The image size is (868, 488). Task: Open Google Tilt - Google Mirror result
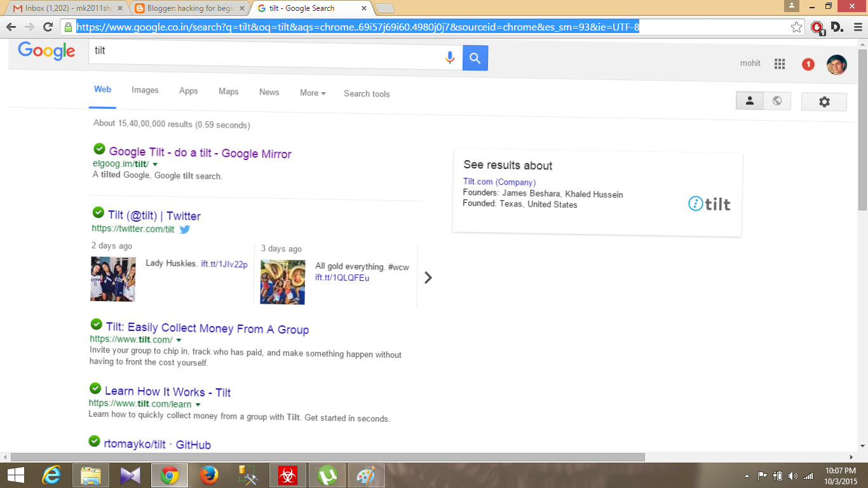point(200,152)
